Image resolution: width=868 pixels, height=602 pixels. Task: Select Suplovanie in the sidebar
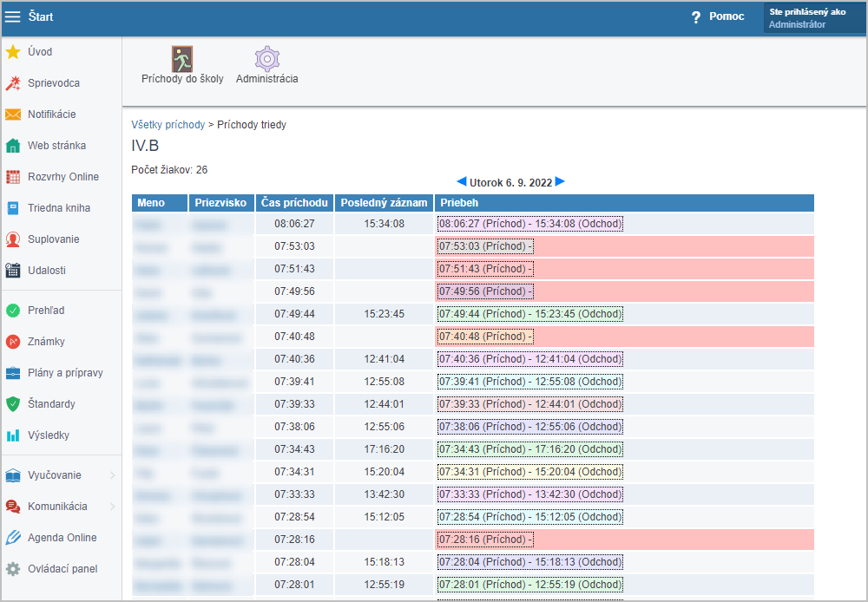pos(53,239)
